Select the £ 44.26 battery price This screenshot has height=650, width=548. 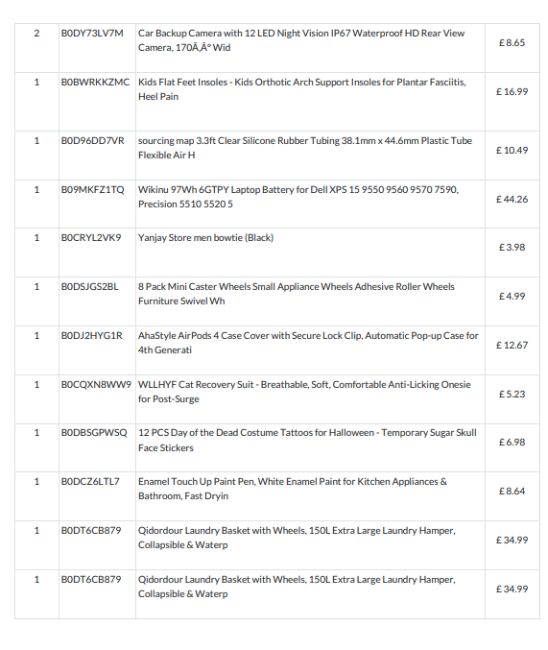click(512, 199)
